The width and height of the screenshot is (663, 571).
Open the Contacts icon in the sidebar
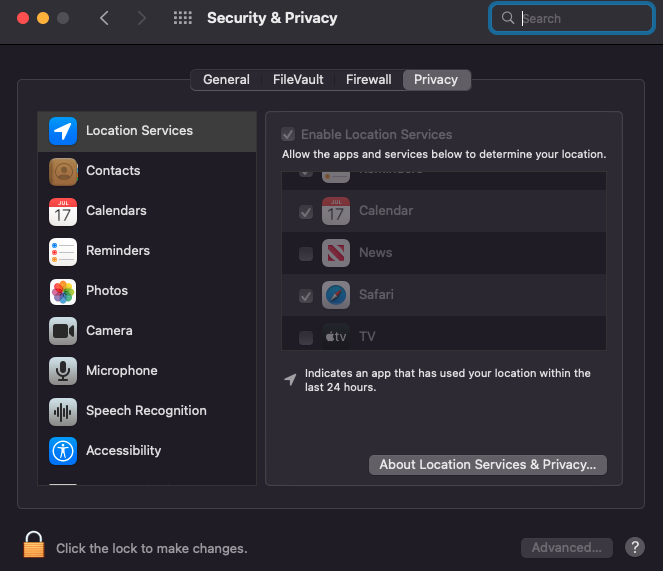pyautogui.click(x=63, y=171)
